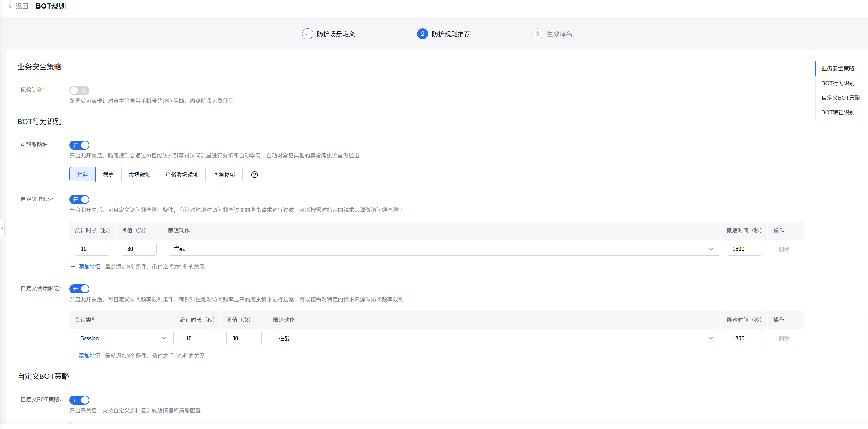Jump to BOT特征识别 in the right anchor menu
The image size is (868, 429).
[838, 112]
